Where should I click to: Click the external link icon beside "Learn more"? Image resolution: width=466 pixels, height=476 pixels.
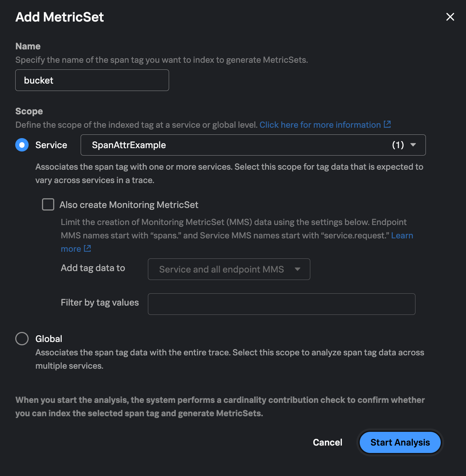point(87,249)
